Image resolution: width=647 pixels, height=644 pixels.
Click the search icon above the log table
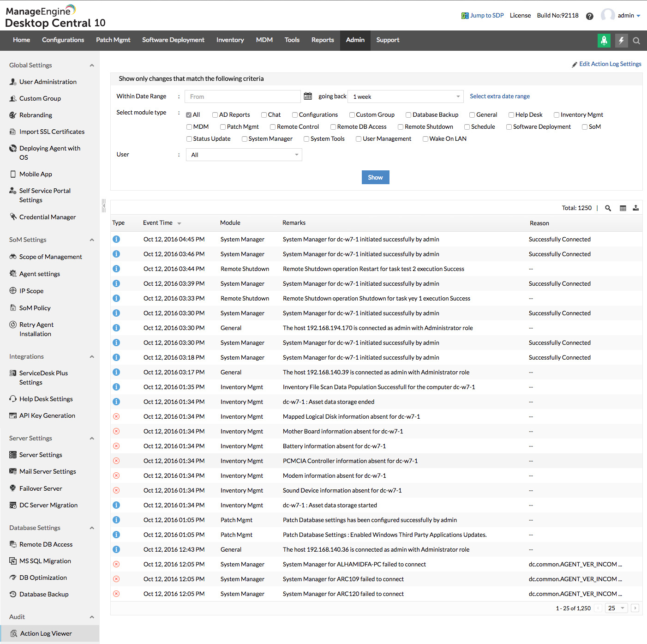click(608, 208)
